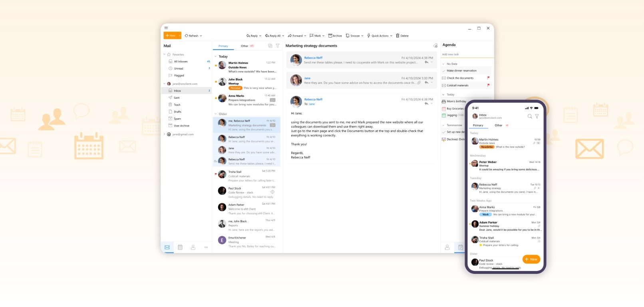Switch to Calendar view in bottom navigation
The image size is (644, 307).
[180, 247]
